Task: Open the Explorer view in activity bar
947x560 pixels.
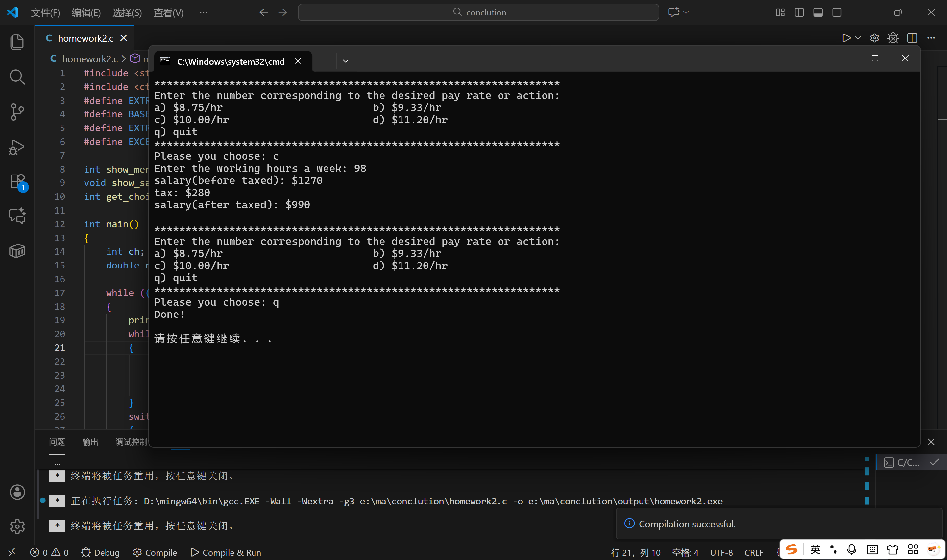Action: [17, 42]
